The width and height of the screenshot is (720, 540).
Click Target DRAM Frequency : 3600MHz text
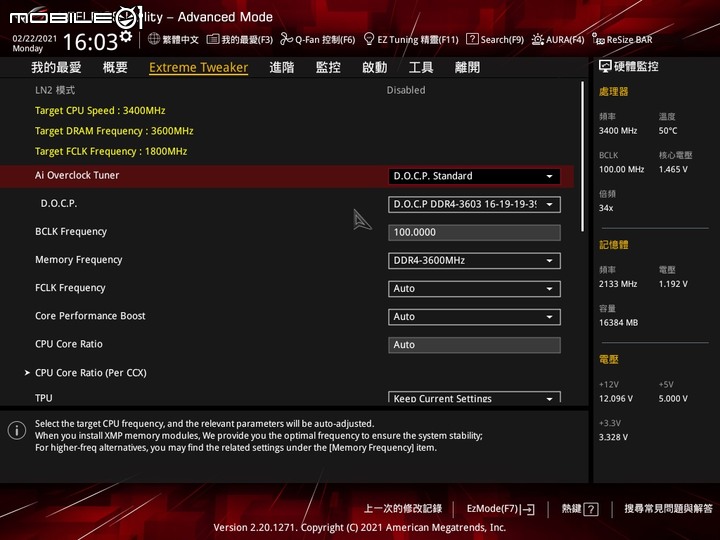pyautogui.click(x=114, y=131)
